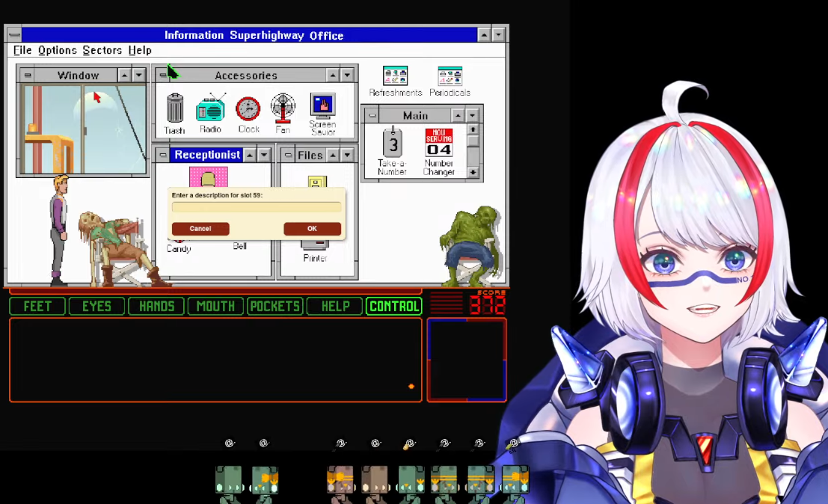Viewport: 828px width, 504px height.
Task: Click the red SCORE counter display
Action: pyautogui.click(x=487, y=304)
